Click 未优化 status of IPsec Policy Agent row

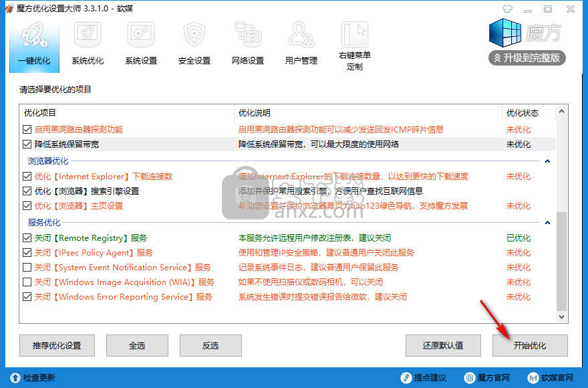[519, 253]
